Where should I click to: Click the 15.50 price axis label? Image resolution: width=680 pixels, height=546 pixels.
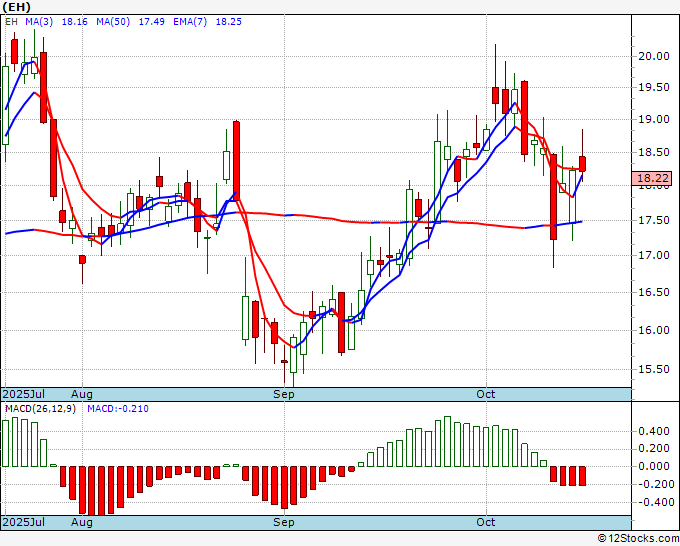(654, 369)
